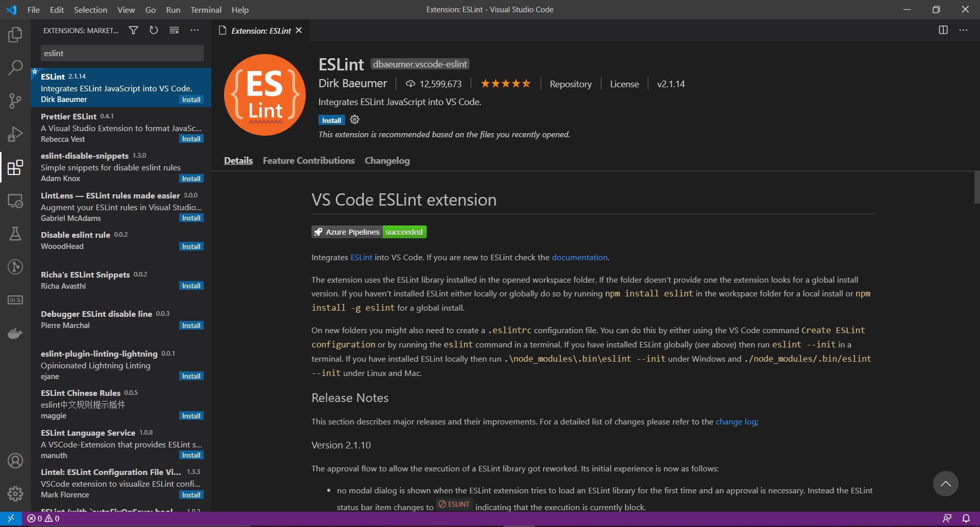Open the Manage gear in activity bar
Viewport: 980px width, 527px height.
coord(15,493)
